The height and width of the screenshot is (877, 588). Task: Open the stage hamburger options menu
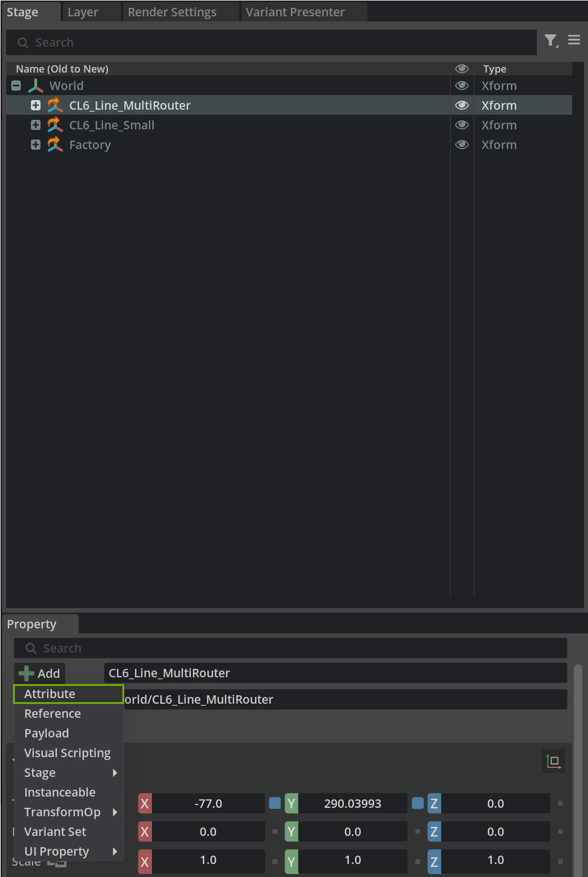(x=574, y=40)
